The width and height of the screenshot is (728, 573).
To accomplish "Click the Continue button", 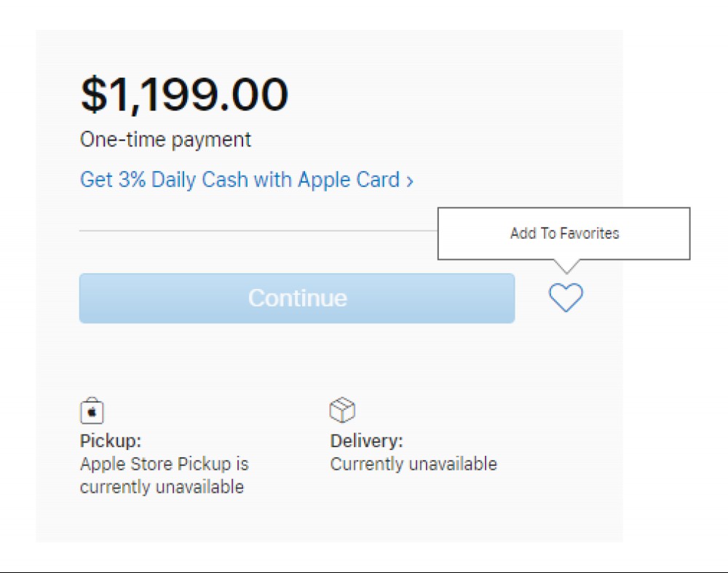I will pos(297,298).
